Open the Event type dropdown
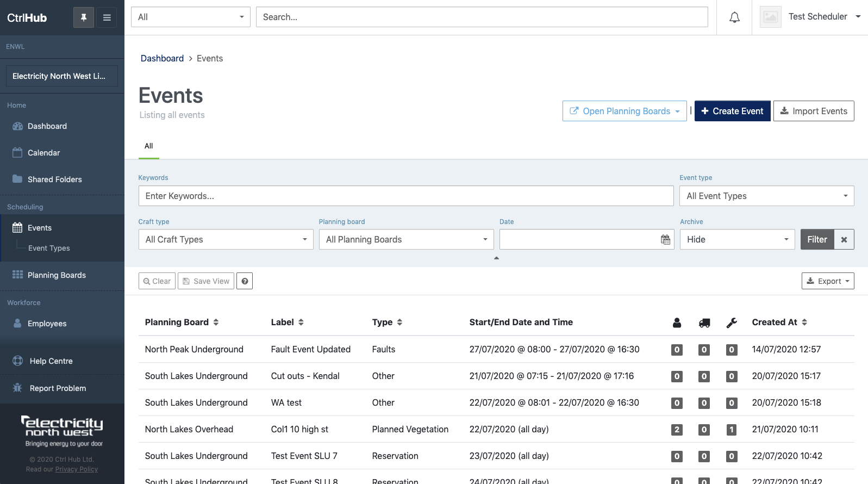 click(x=766, y=196)
